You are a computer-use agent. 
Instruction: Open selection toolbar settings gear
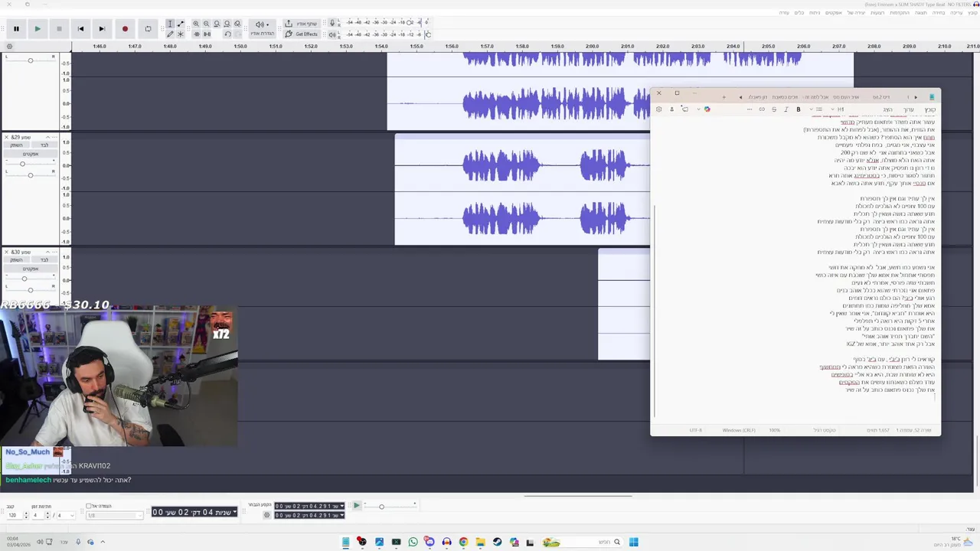tap(266, 515)
